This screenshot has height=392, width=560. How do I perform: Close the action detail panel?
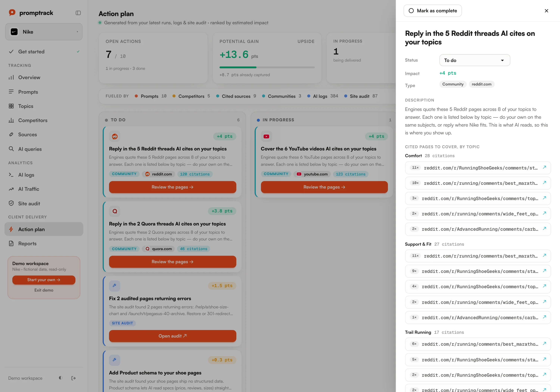pyautogui.click(x=546, y=11)
